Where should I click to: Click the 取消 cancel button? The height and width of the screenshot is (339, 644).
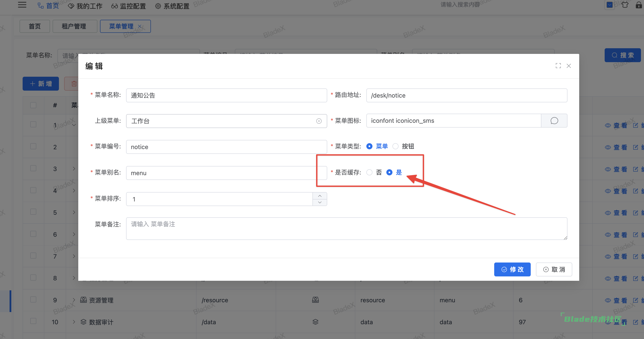pos(554,269)
